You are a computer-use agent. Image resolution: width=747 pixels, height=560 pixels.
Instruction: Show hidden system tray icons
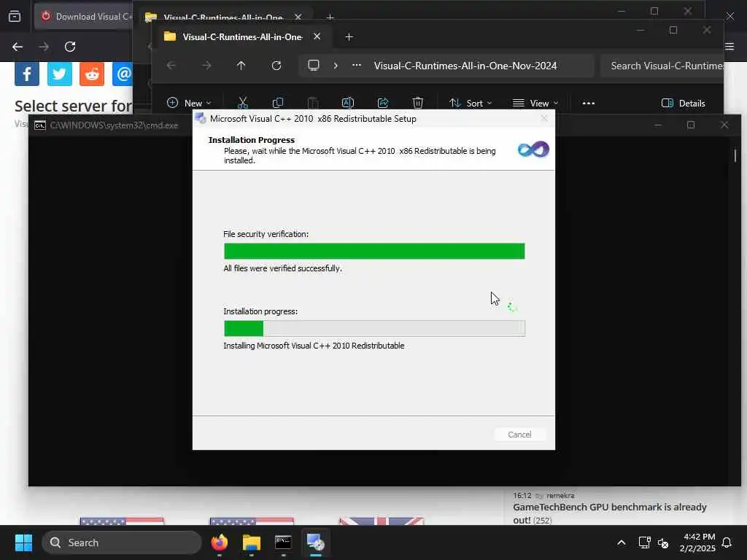pos(622,542)
